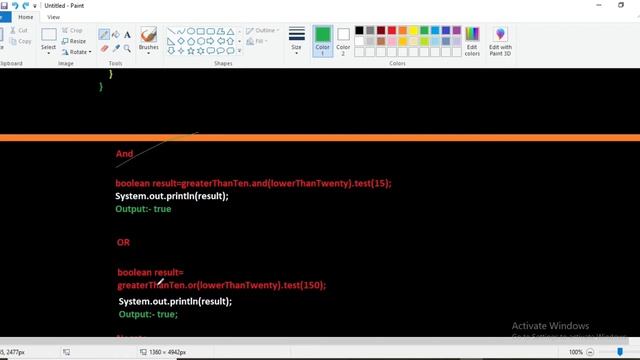Image resolution: width=640 pixels, height=360 pixels.
Task: Expand the Shapes gallery more arrow
Action: [x=240, y=51]
